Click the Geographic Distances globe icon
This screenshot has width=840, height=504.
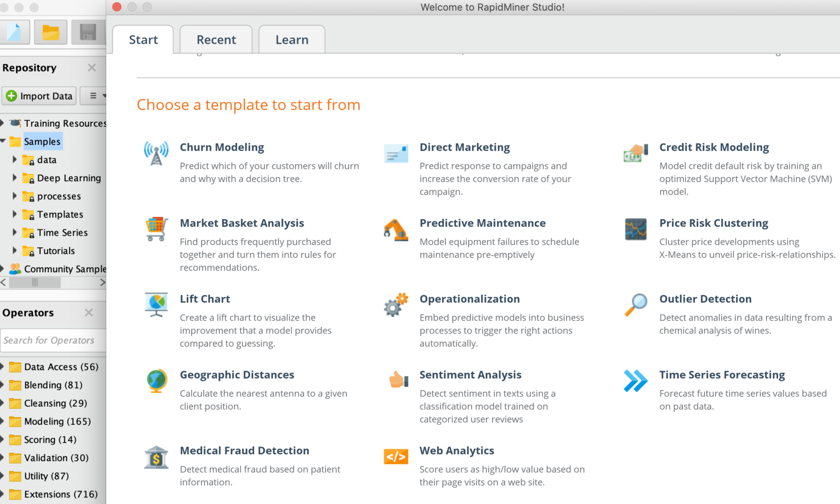click(156, 381)
